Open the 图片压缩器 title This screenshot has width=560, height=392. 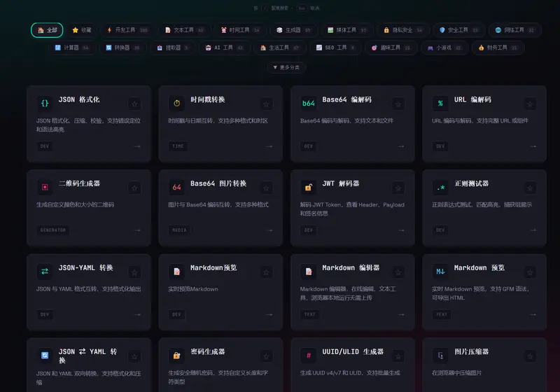coord(471,351)
